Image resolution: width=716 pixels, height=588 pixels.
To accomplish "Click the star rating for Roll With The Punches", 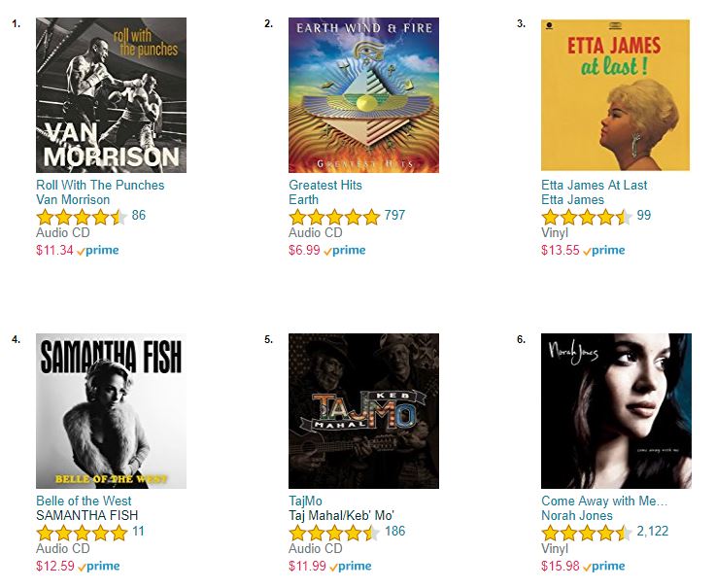I will [x=82, y=217].
